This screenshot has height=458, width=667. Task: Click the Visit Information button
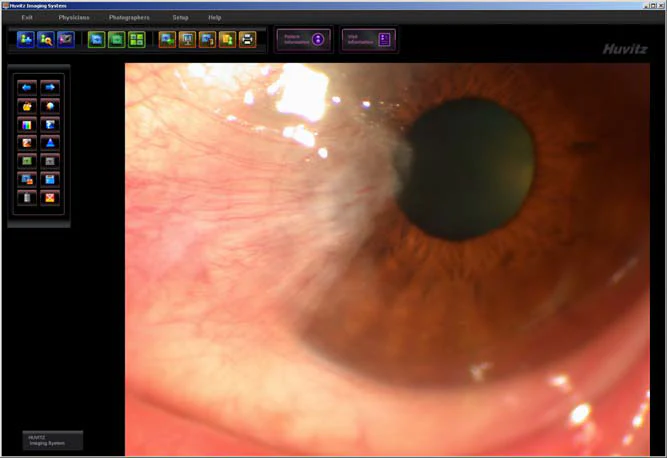368,40
